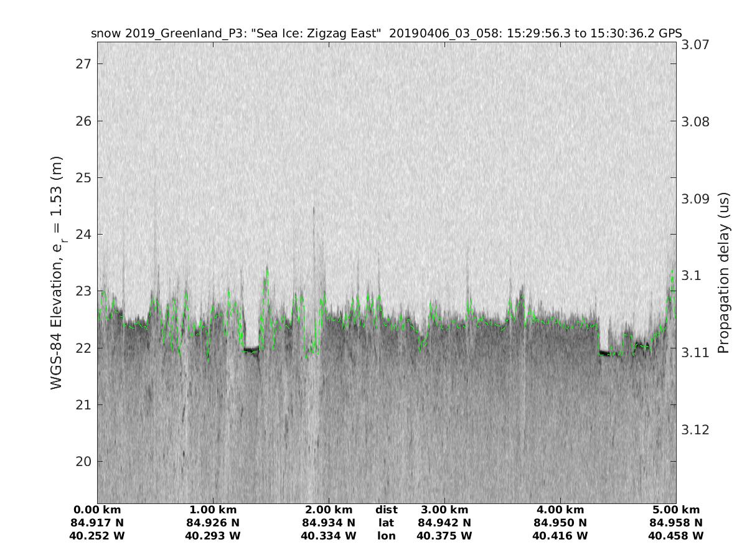Click the 40.334 W longitude label
This screenshot has width=747, height=560.
[x=329, y=536]
